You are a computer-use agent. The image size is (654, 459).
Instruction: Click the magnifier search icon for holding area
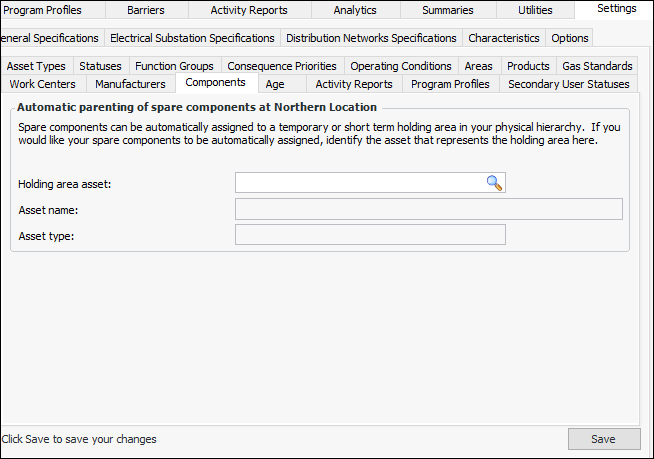494,183
